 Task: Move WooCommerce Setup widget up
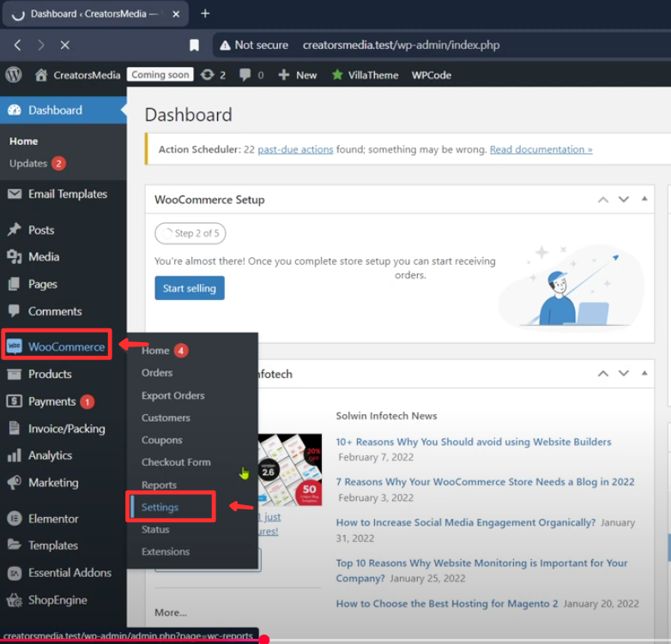(603, 199)
